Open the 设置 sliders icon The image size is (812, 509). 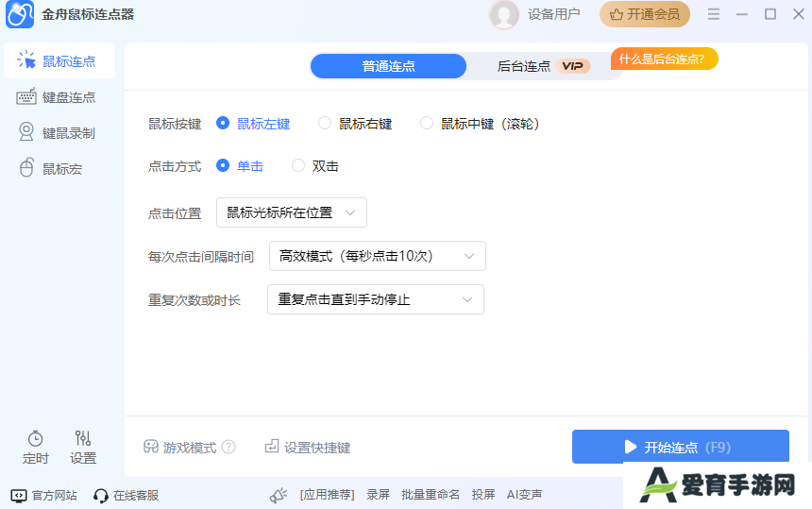[x=83, y=438]
